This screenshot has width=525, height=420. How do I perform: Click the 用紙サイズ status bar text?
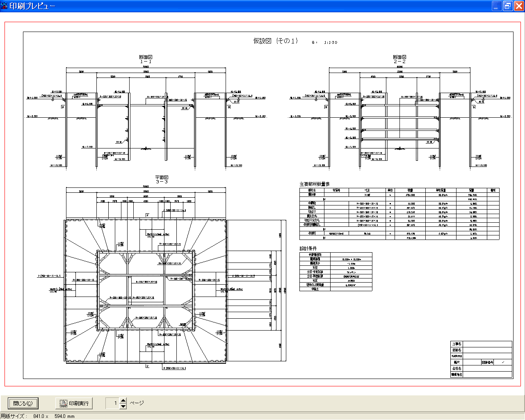pos(38,416)
